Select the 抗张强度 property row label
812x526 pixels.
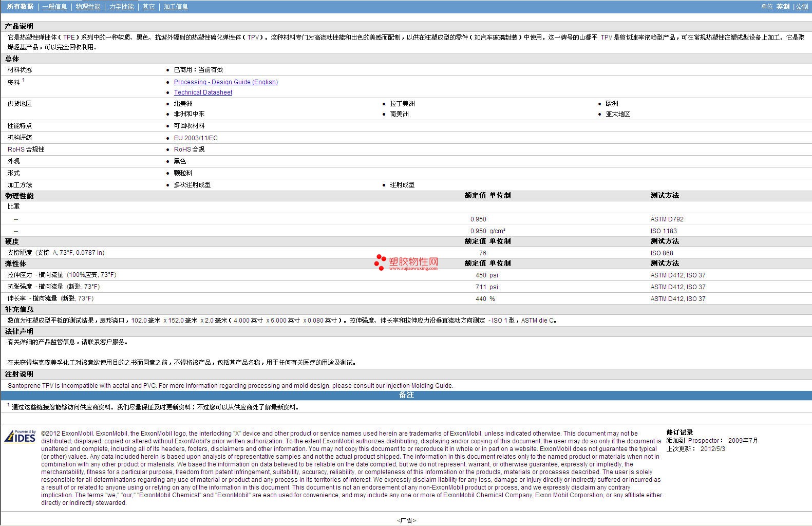(53, 287)
